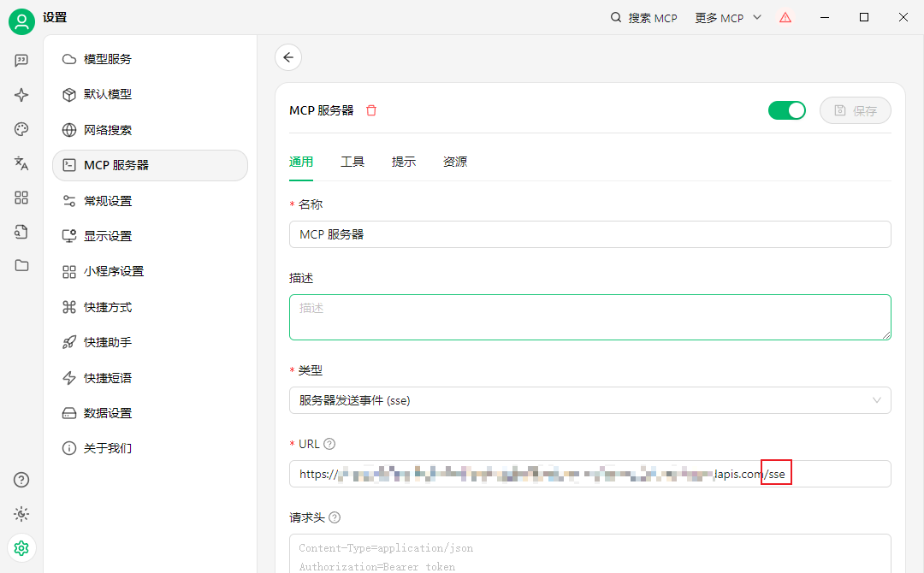
Task: Delete the MCP server with trash icon
Action: pyautogui.click(x=371, y=110)
